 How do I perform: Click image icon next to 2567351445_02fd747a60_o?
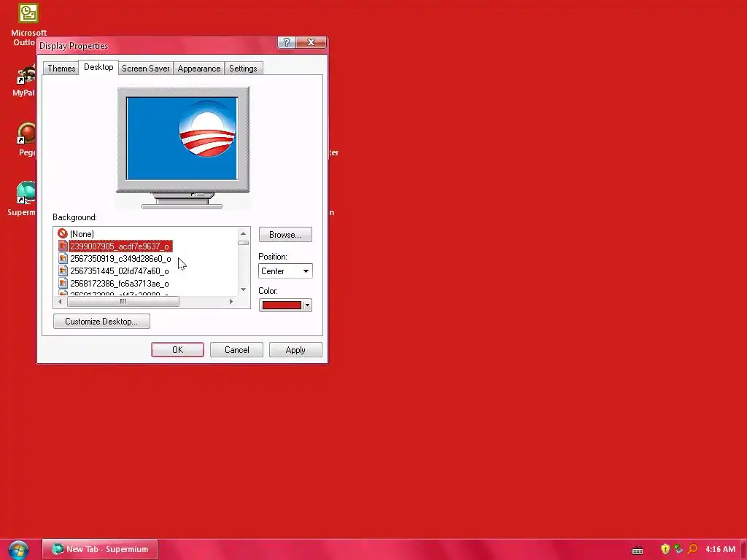[x=63, y=271]
